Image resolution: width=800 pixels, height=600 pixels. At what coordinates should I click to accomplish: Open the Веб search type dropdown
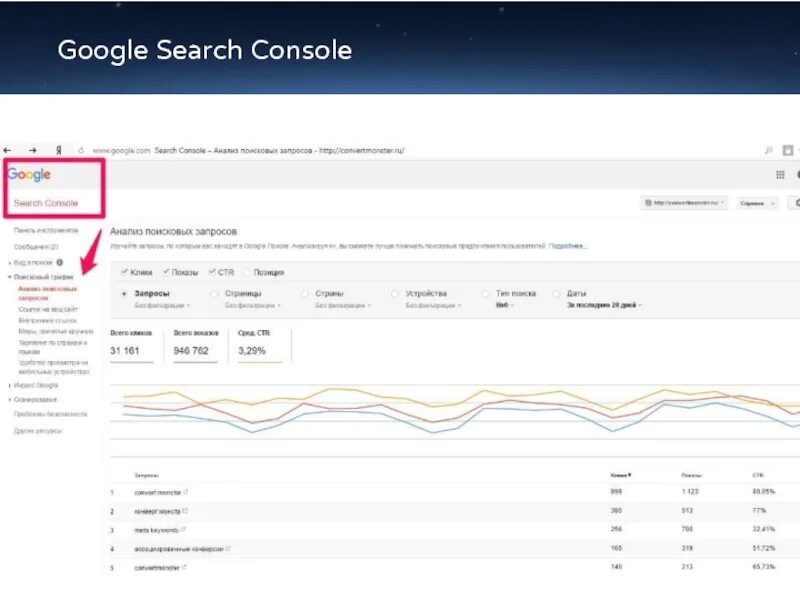click(505, 305)
